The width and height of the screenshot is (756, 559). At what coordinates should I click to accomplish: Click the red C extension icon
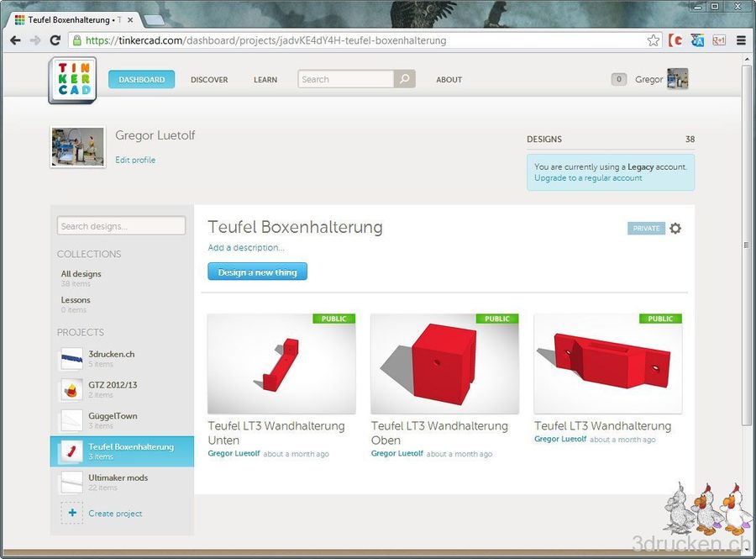point(675,40)
